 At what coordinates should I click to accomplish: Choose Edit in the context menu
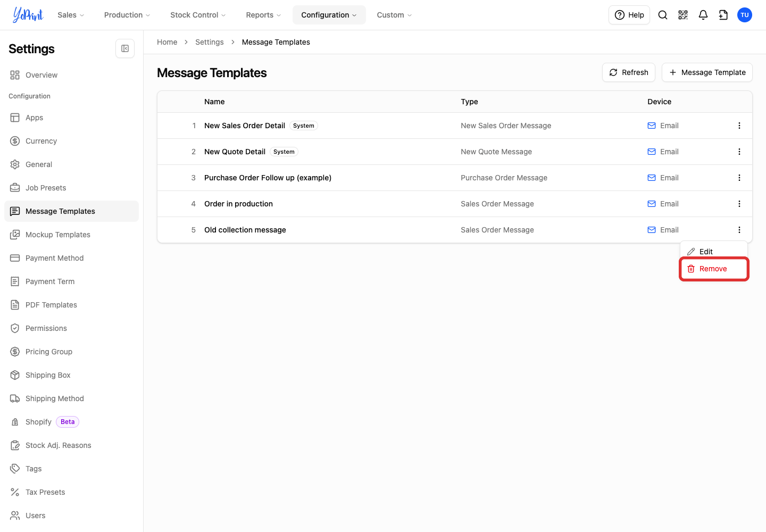[x=714, y=252]
